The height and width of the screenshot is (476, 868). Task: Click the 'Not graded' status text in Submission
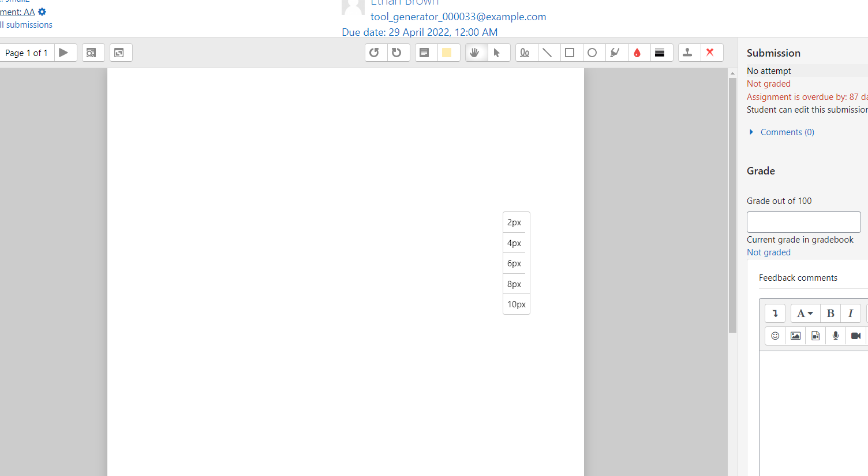point(768,84)
